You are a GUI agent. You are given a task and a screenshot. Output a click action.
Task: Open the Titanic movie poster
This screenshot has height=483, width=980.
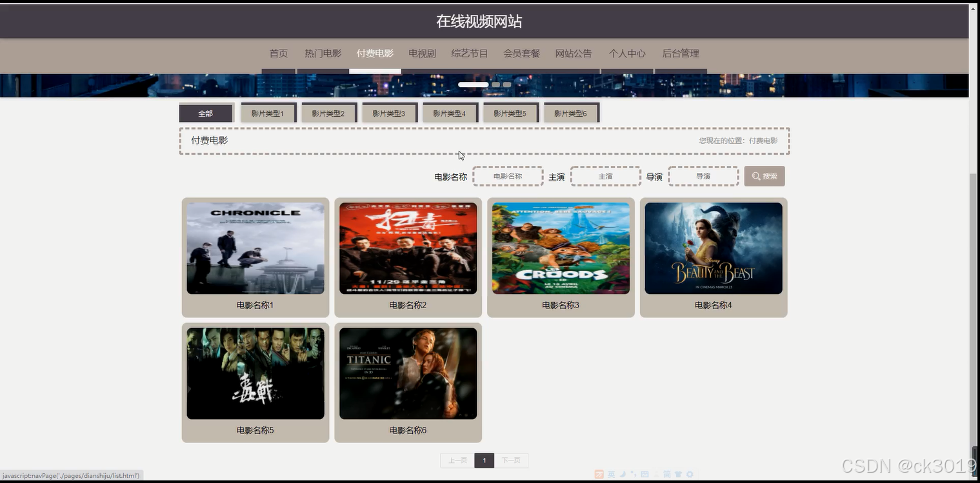pos(408,373)
